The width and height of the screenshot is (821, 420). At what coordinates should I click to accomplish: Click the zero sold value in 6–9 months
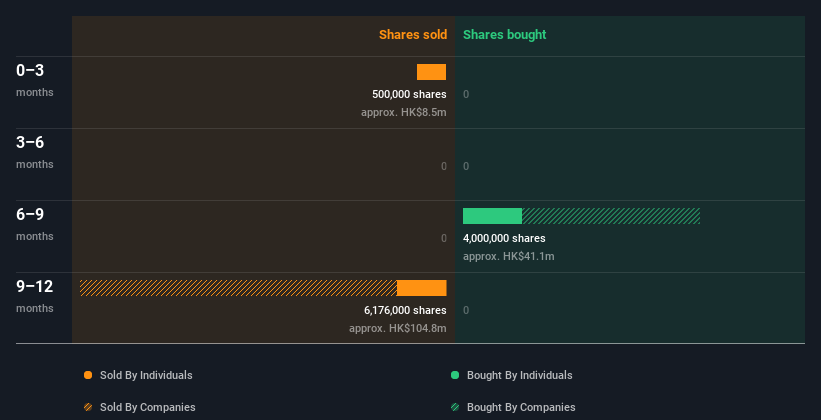[x=444, y=238]
